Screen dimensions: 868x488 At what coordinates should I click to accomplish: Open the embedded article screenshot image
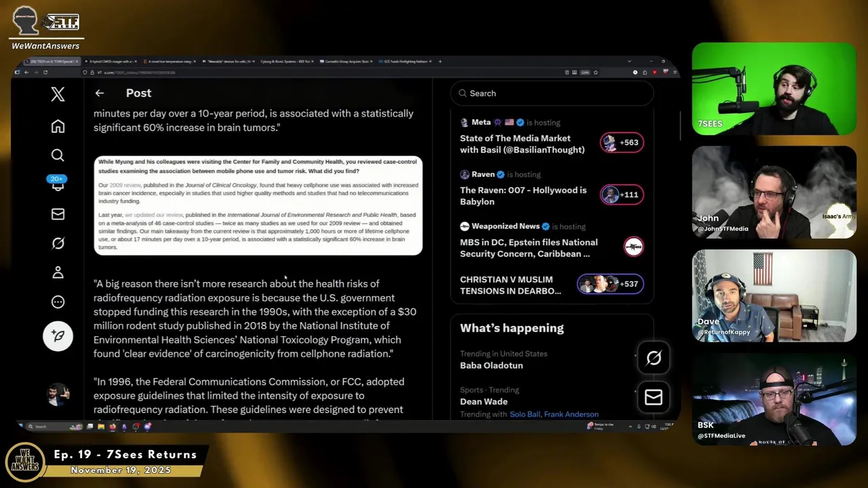coord(258,205)
